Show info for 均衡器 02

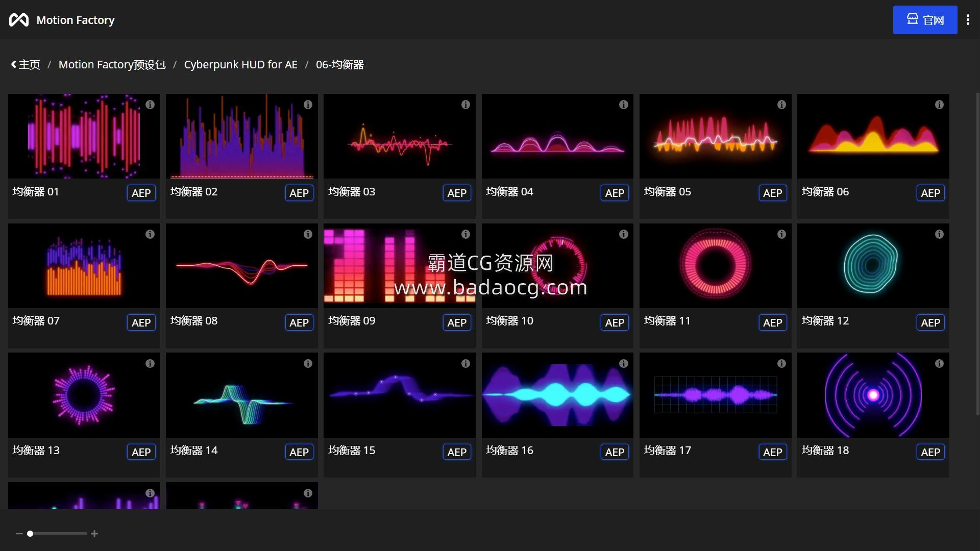tap(308, 105)
